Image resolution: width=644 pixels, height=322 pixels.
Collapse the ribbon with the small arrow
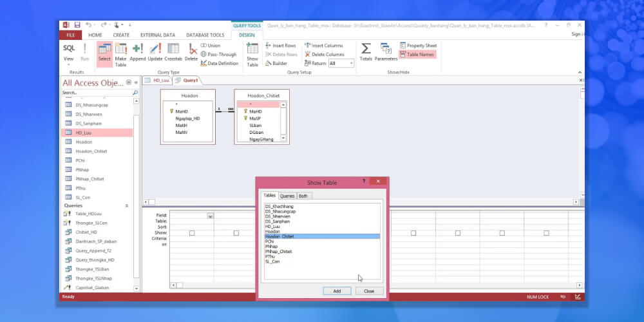coord(580,72)
